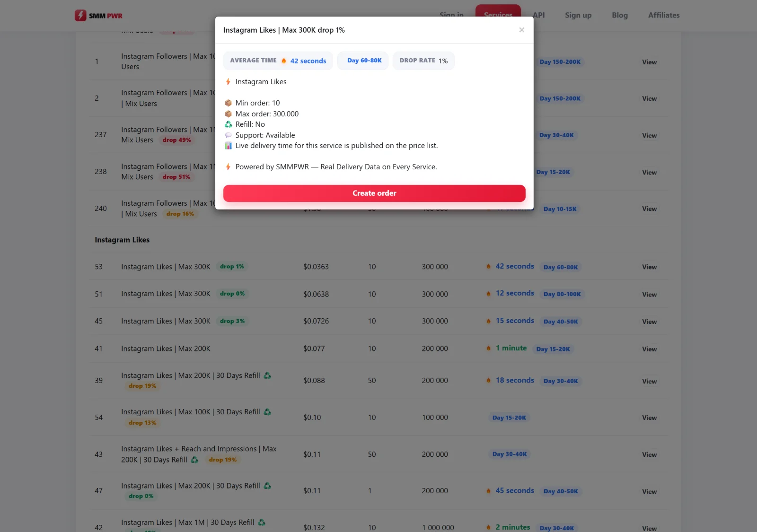View service 51 Instagram Likes details

649,295
